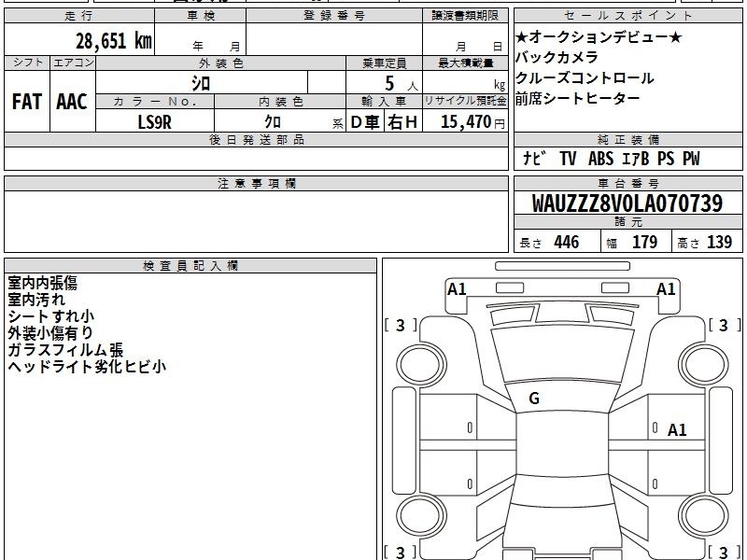Select the inspector note 室内汚れ
The width and height of the screenshot is (747, 560).
(36, 300)
